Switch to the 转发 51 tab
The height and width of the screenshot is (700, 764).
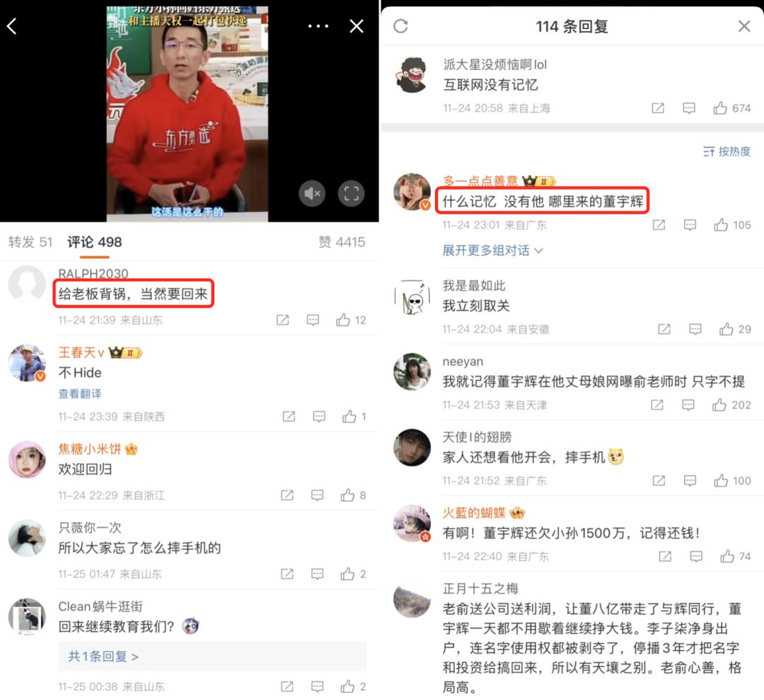click(x=30, y=242)
